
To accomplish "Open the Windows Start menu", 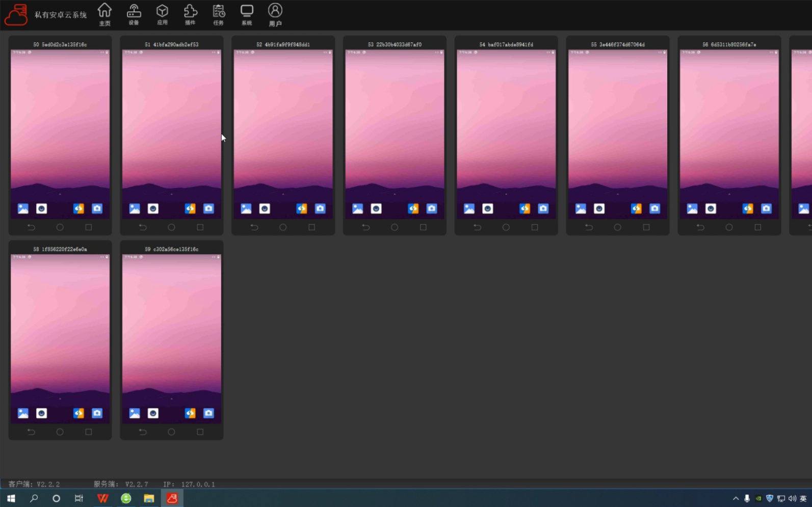I will click(x=11, y=498).
